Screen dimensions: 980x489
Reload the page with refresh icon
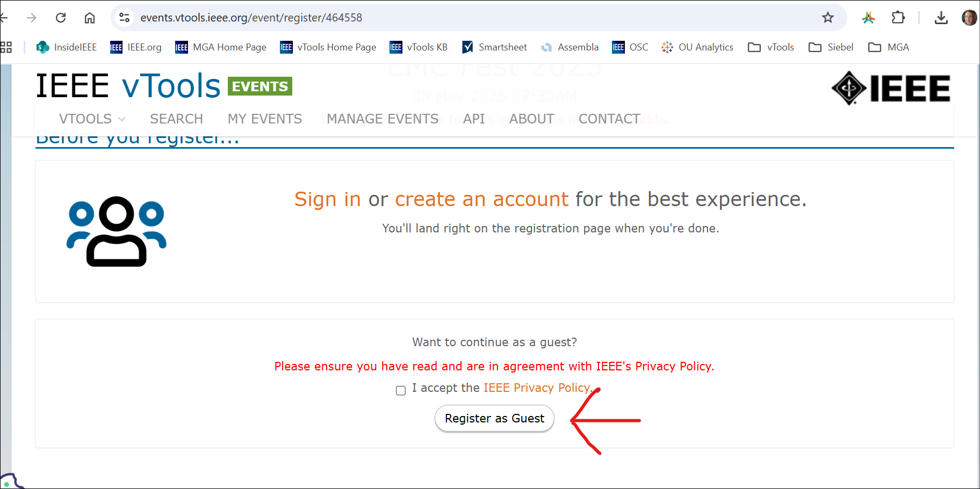(x=61, y=18)
